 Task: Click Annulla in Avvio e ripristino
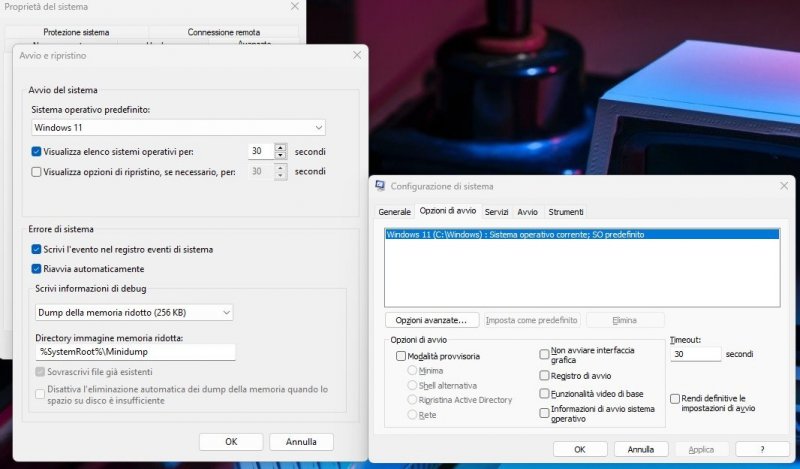(x=301, y=442)
